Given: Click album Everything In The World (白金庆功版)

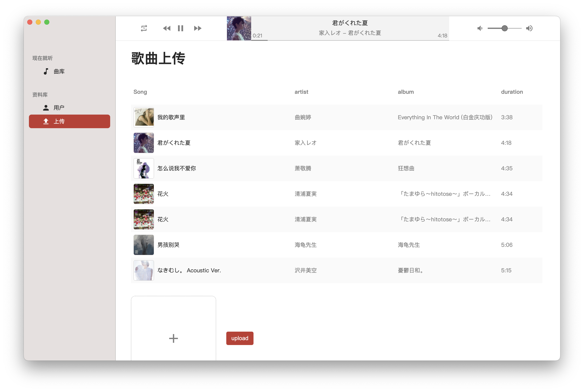Looking at the screenshot, I should [x=445, y=117].
